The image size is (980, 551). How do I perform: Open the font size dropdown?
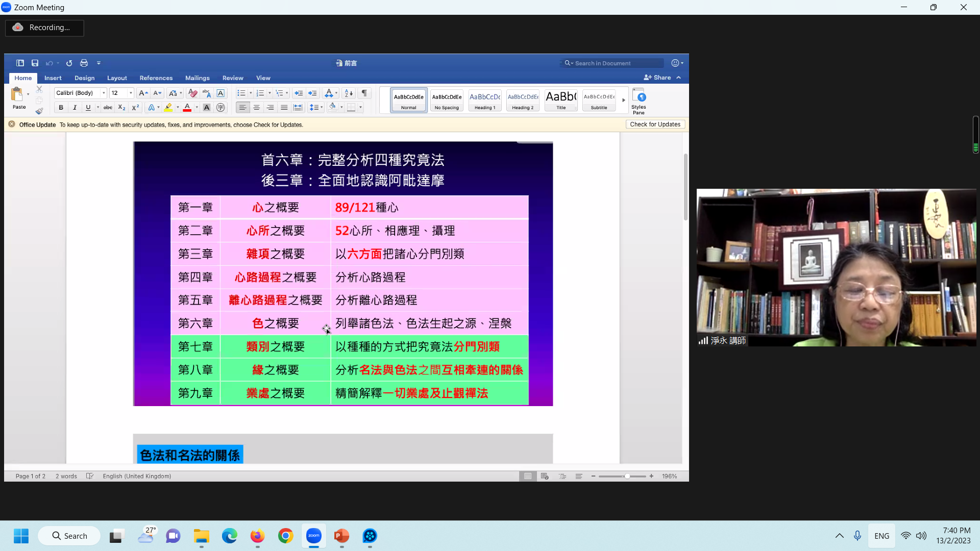pos(131,93)
